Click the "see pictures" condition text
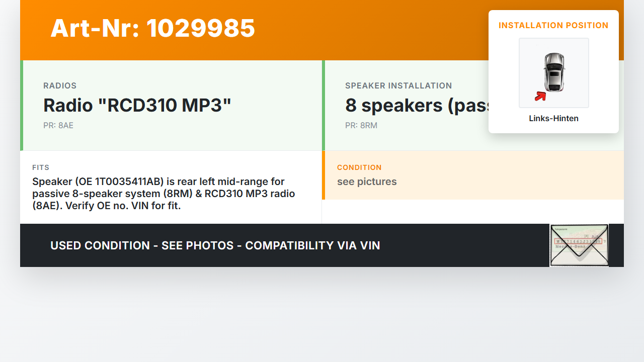The image size is (644, 362). point(367,182)
